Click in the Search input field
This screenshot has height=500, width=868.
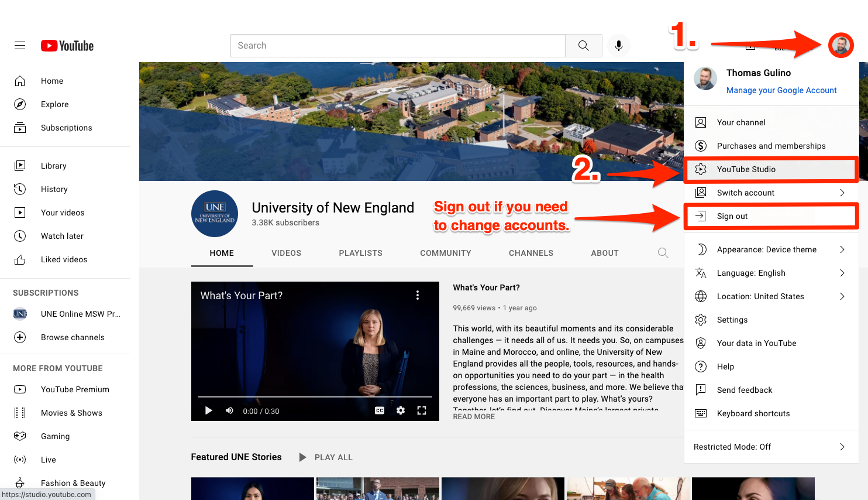pos(398,46)
